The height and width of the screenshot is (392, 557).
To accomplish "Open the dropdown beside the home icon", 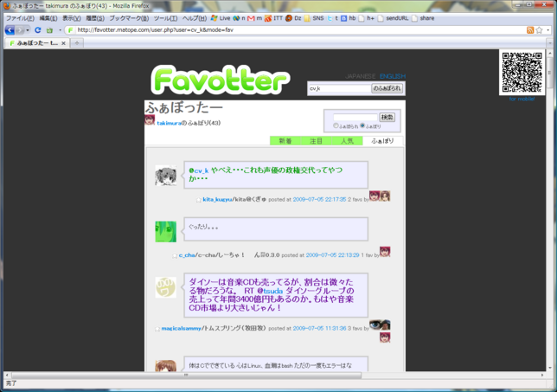I will (60, 30).
